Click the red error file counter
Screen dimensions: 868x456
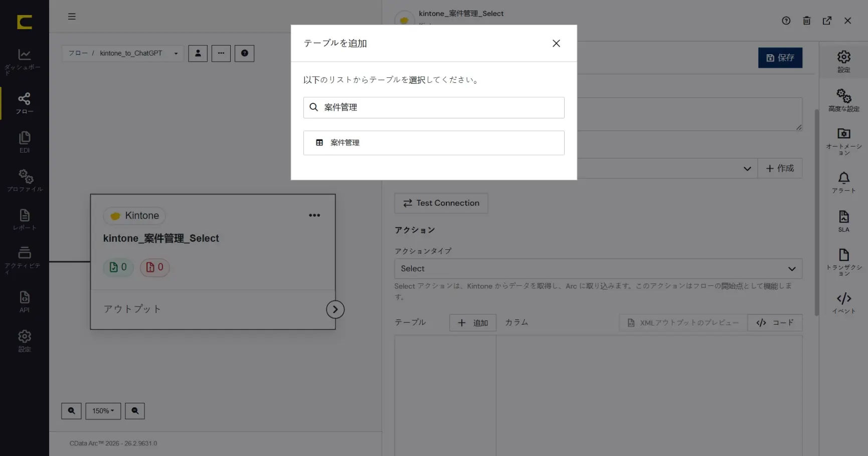(x=154, y=267)
